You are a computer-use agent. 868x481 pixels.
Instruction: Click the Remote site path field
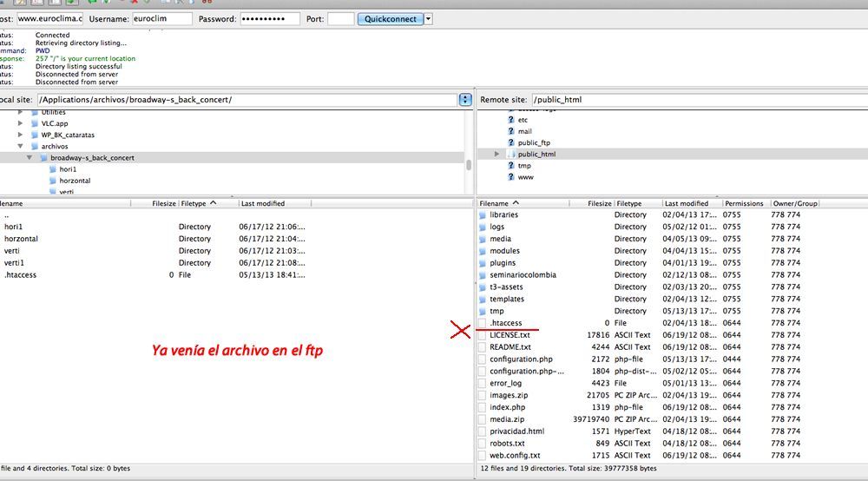click(x=700, y=100)
